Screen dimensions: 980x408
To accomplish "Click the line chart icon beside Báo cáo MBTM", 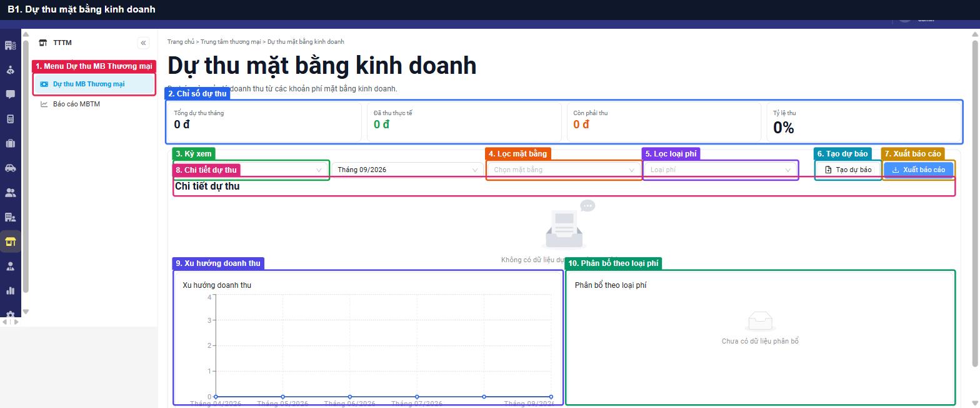I will click(x=44, y=104).
